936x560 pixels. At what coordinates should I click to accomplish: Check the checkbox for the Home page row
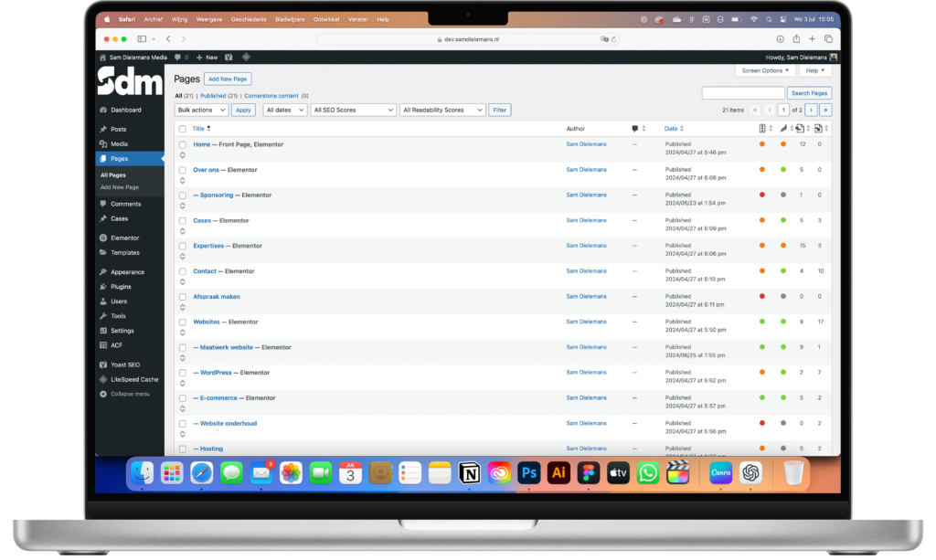(182, 143)
